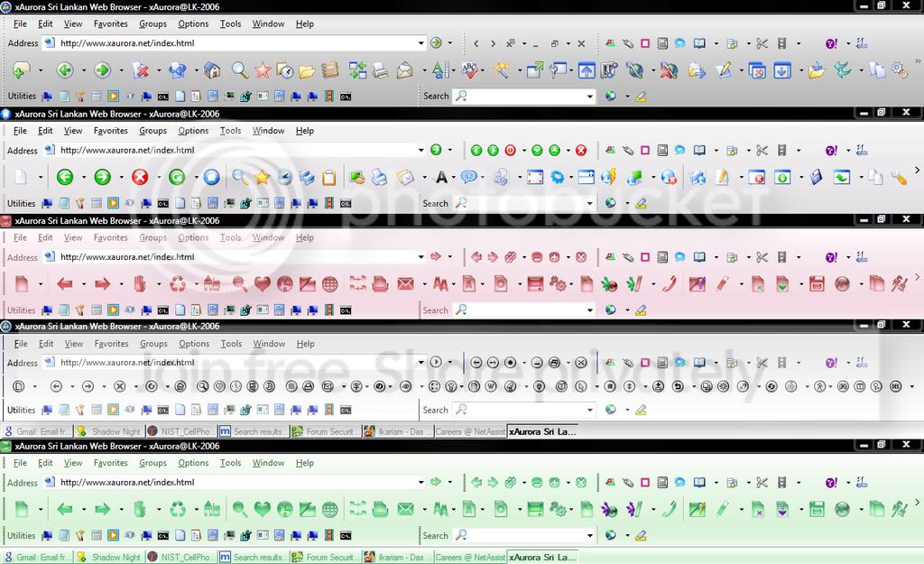Expand Search box dropdown in top gray window
Image resolution: width=924 pixels, height=564 pixels.
point(590,96)
